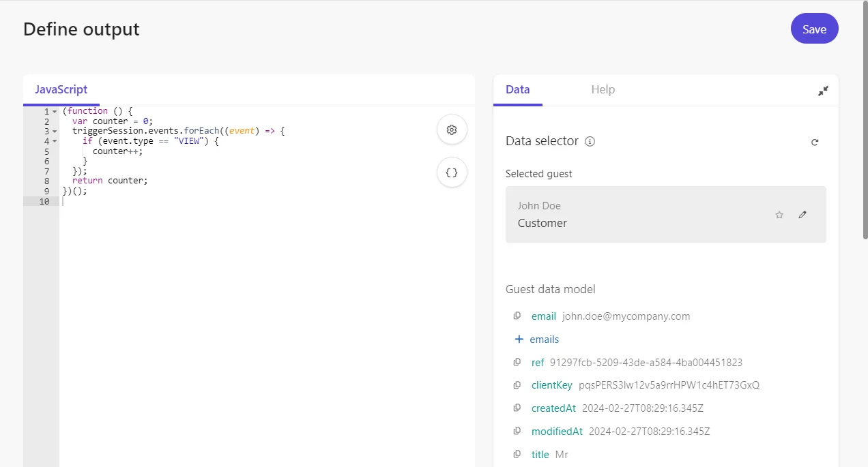Click the Guest data model heading
This screenshot has width=868, height=467.
tap(551, 289)
